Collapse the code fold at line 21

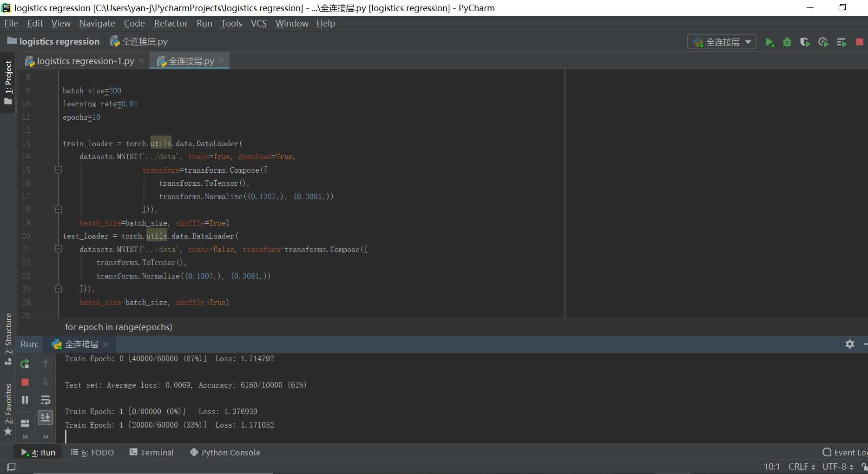[59, 249]
